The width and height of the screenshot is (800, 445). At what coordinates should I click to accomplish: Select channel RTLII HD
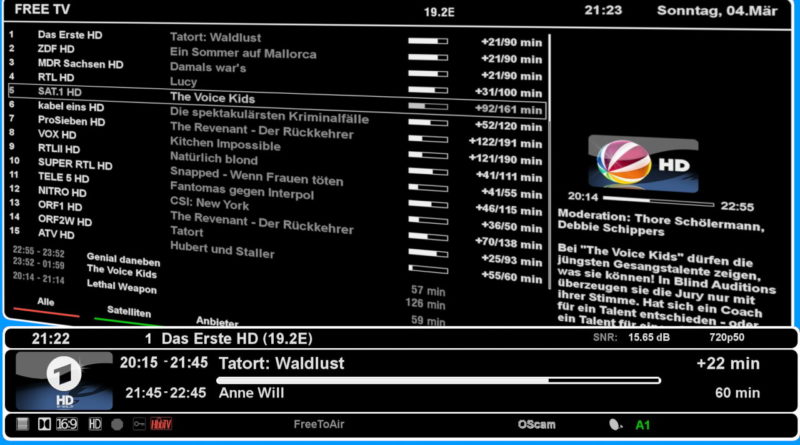[59, 149]
